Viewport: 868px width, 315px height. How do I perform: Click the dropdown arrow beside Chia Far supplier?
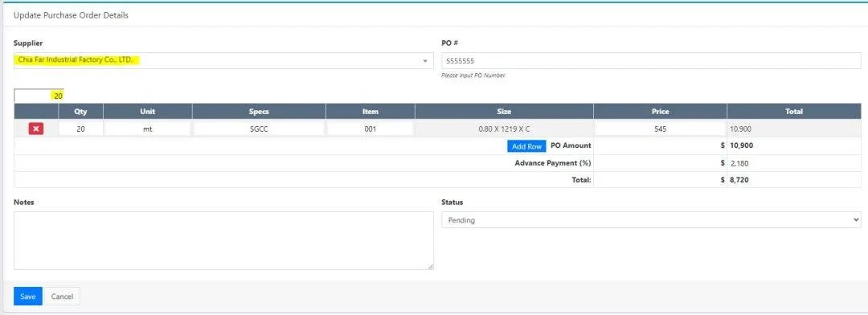[x=424, y=61]
